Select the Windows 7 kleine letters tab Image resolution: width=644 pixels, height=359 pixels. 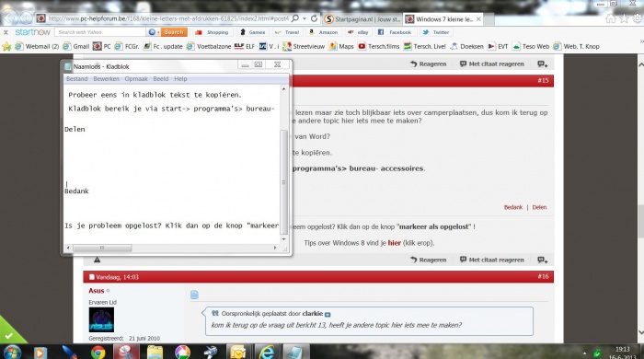[440, 19]
